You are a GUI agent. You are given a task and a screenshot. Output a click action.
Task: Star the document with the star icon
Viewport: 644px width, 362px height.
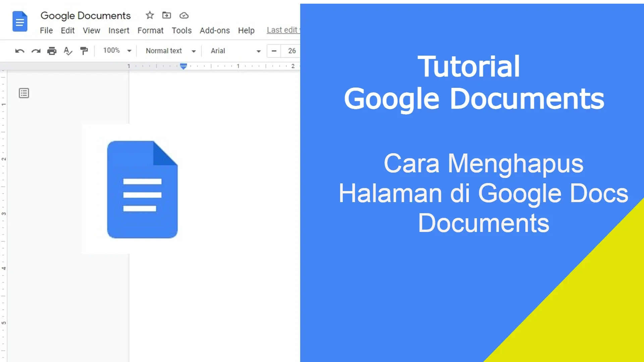point(150,15)
